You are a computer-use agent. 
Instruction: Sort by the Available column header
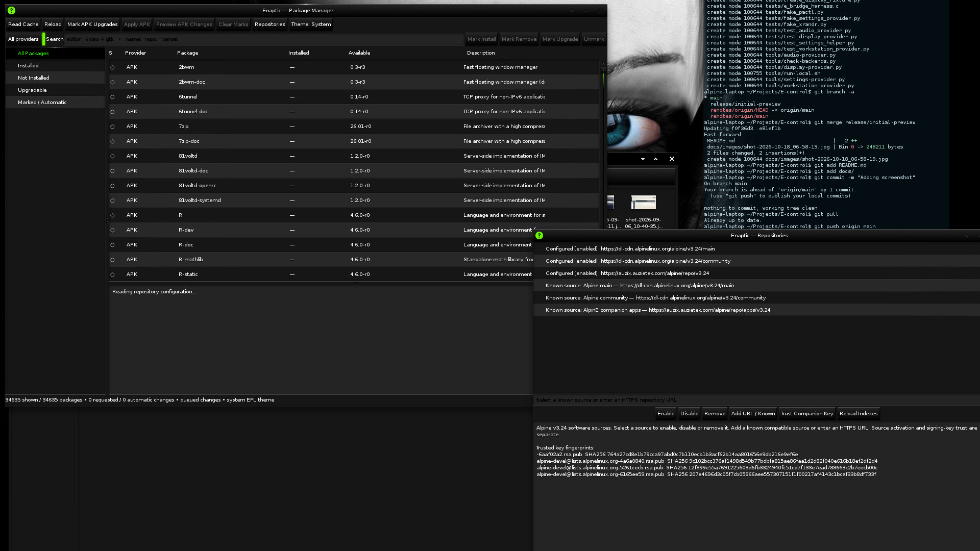[x=359, y=53]
